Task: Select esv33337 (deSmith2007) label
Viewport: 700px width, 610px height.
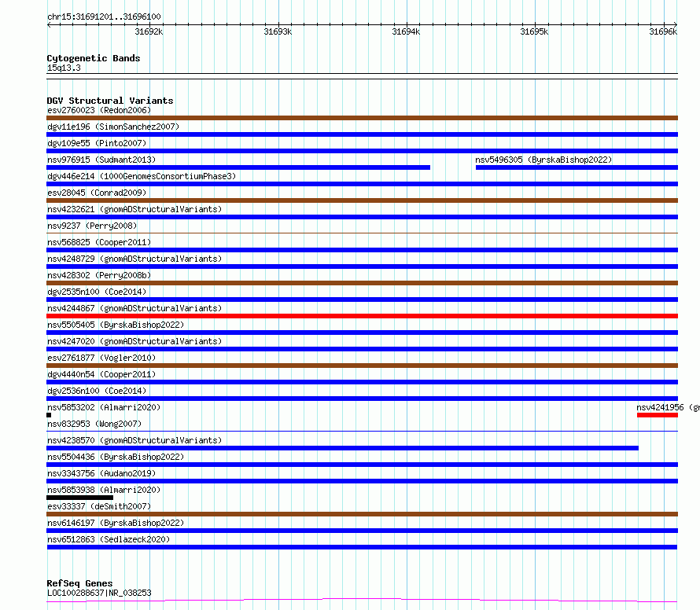Action: (99, 506)
